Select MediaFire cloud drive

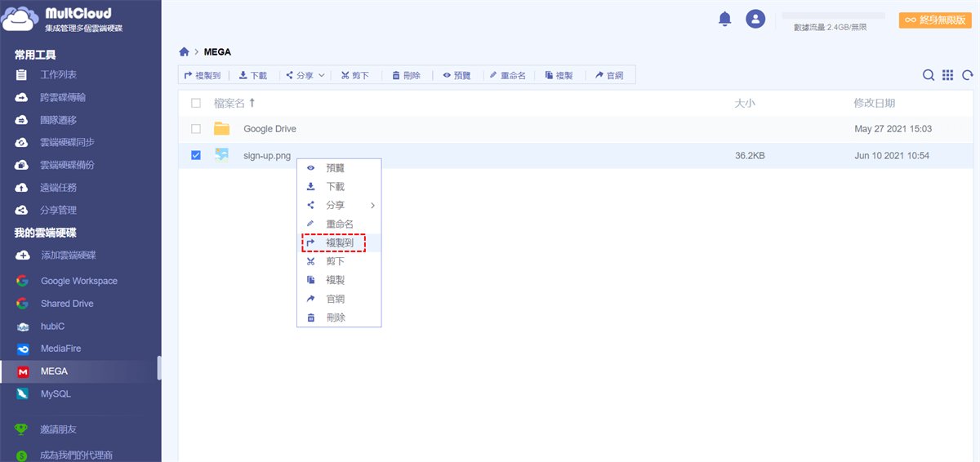pyautogui.click(x=60, y=349)
